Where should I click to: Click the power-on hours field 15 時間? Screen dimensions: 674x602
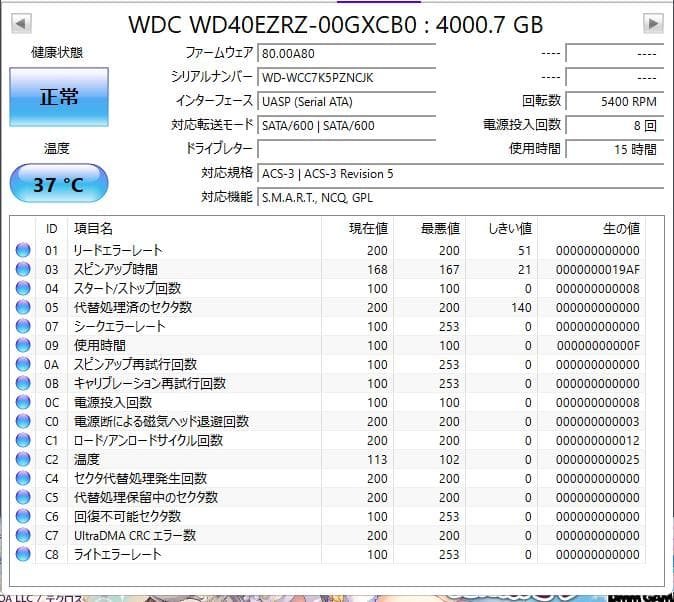[614, 149]
